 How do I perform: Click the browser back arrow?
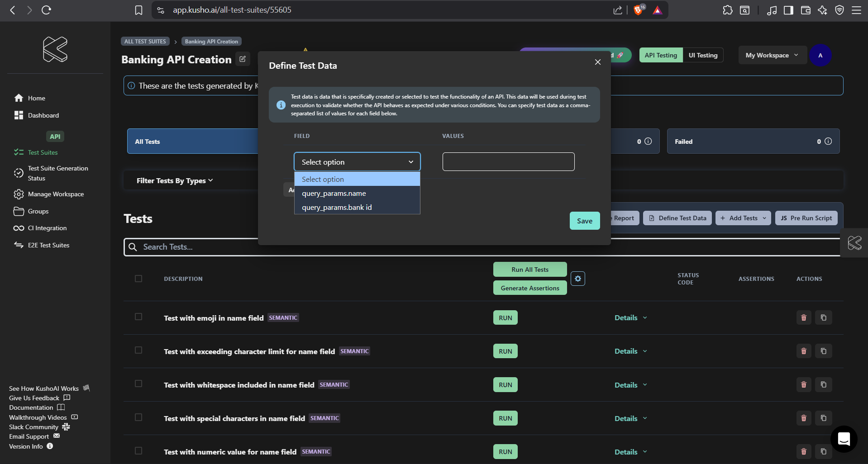click(x=13, y=10)
